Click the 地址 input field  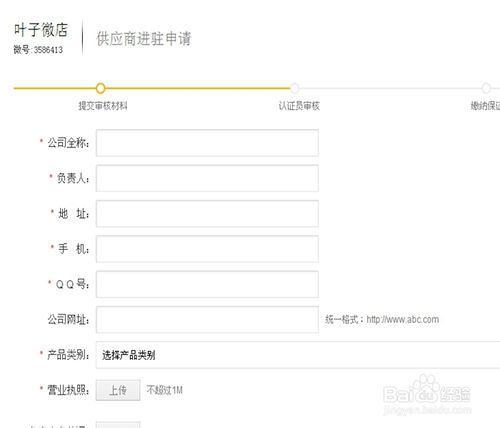(x=207, y=214)
